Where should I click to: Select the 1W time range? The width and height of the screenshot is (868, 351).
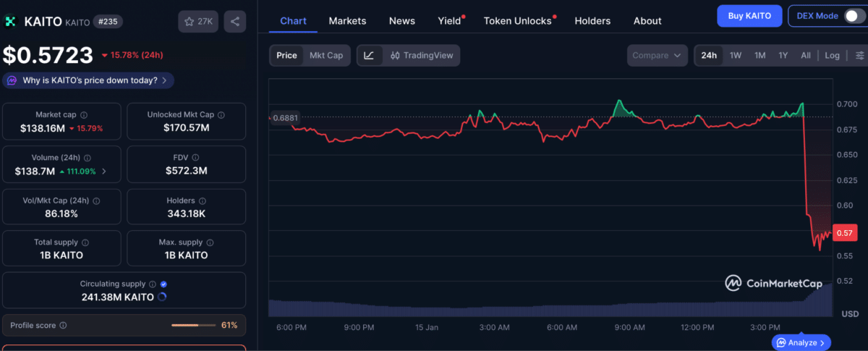coord(736,55)
